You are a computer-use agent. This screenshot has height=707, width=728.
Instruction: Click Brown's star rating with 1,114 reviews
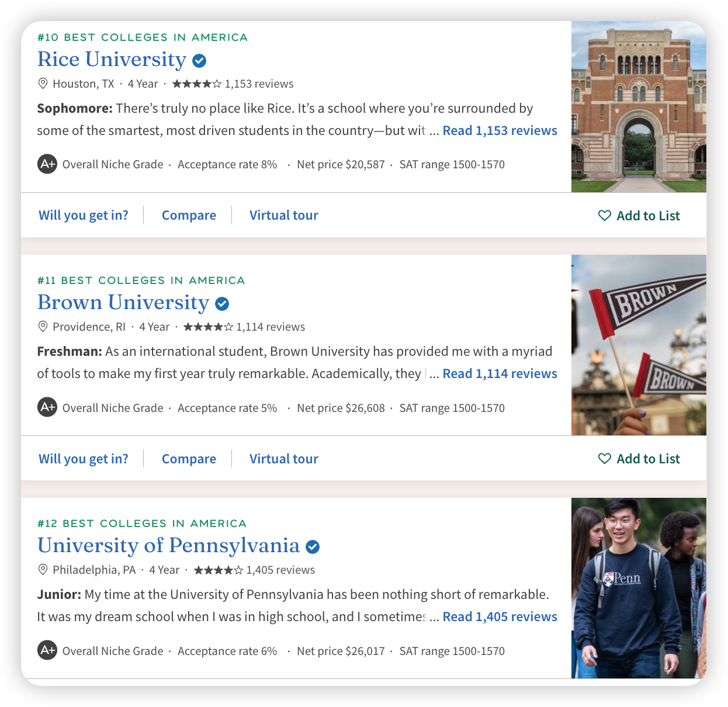coord(208,327)
